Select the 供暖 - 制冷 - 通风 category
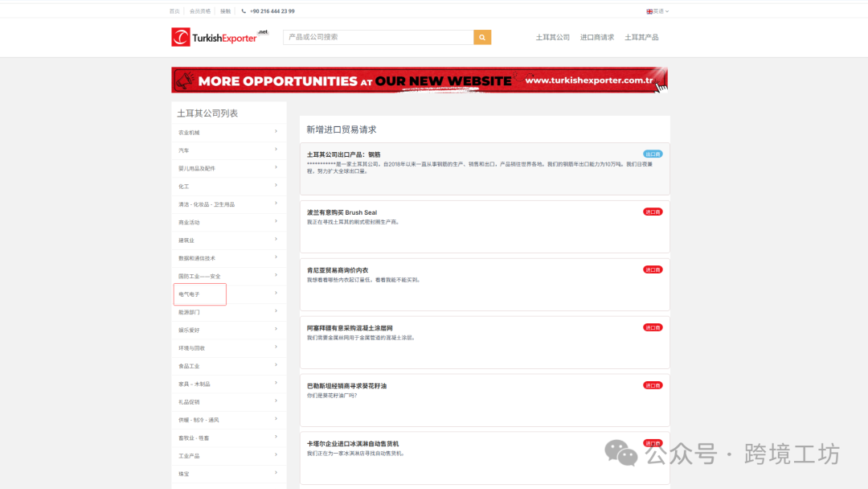 [x=199, y=420]
